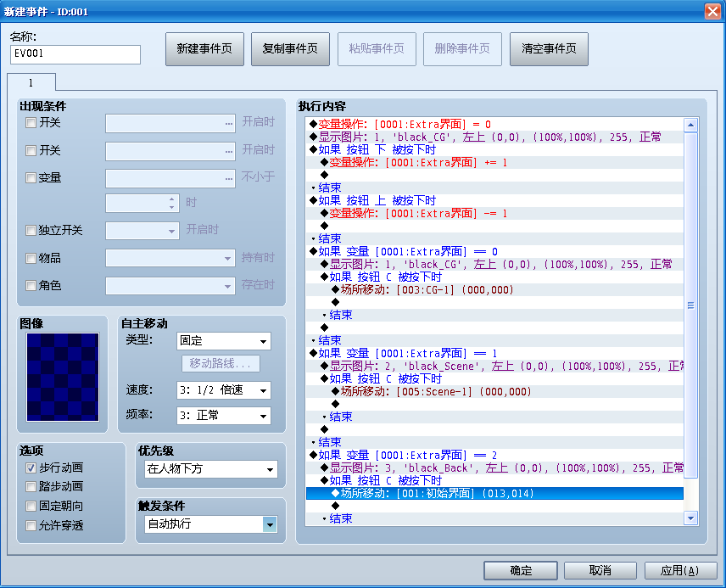This screenshot has width=726, height=588.
Task: Click the 清空事件页 button
Action: 549,49
